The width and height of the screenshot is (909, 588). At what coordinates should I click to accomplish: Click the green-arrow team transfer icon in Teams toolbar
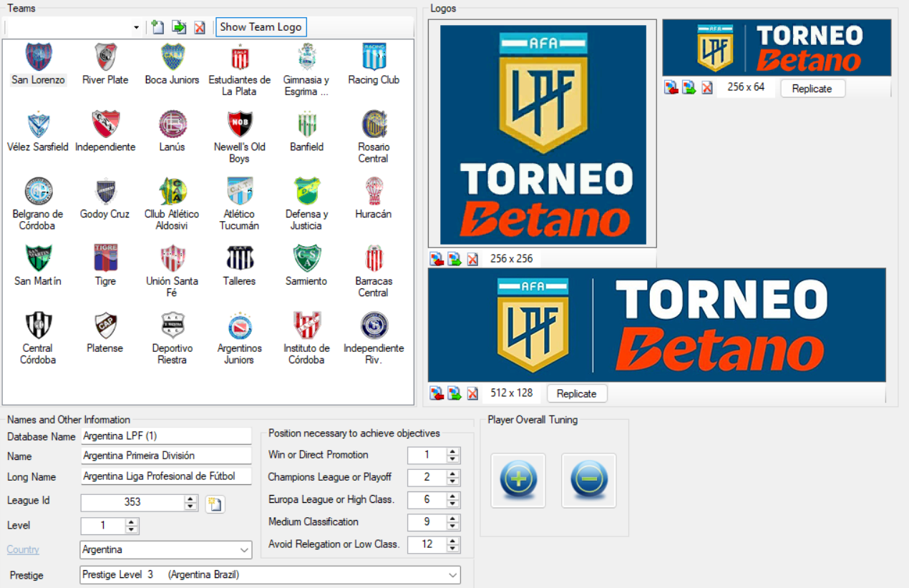coord(178,27)
